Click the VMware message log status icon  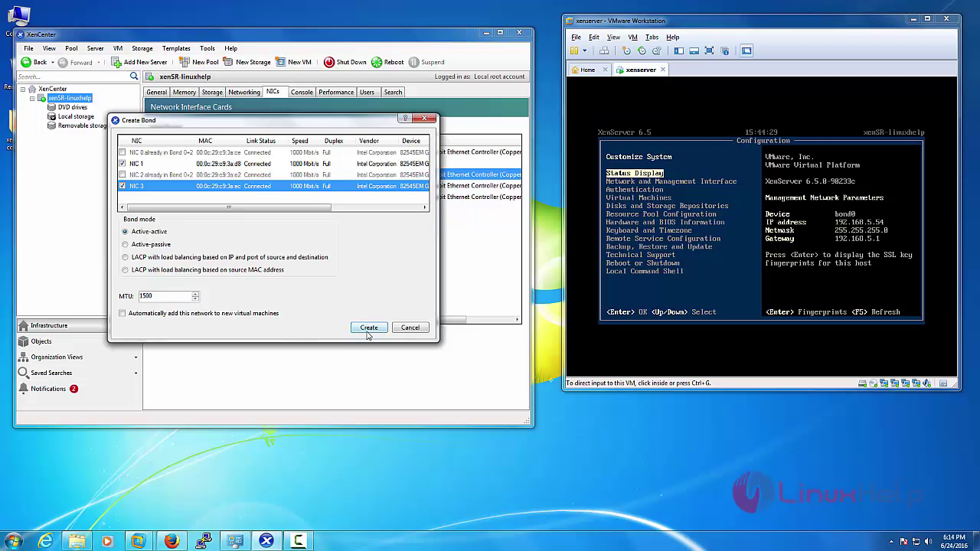(943, 383)
